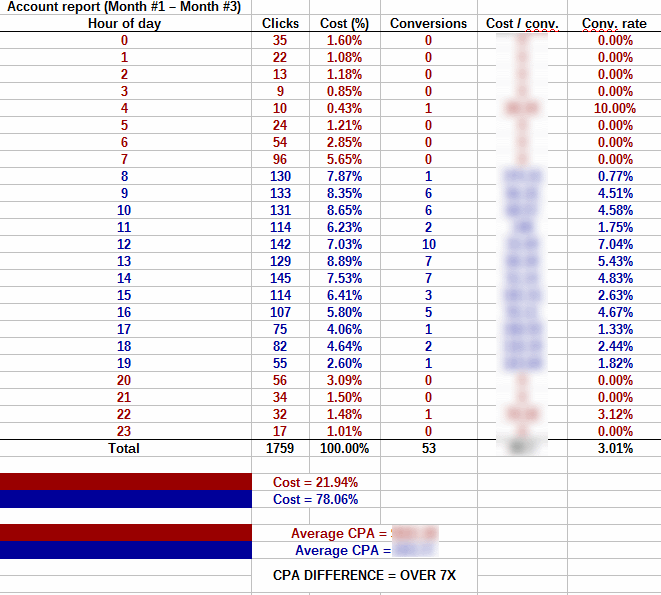The image size is (661, 595).
Task: Click the Total row label
Action: [x=124, y=449]
